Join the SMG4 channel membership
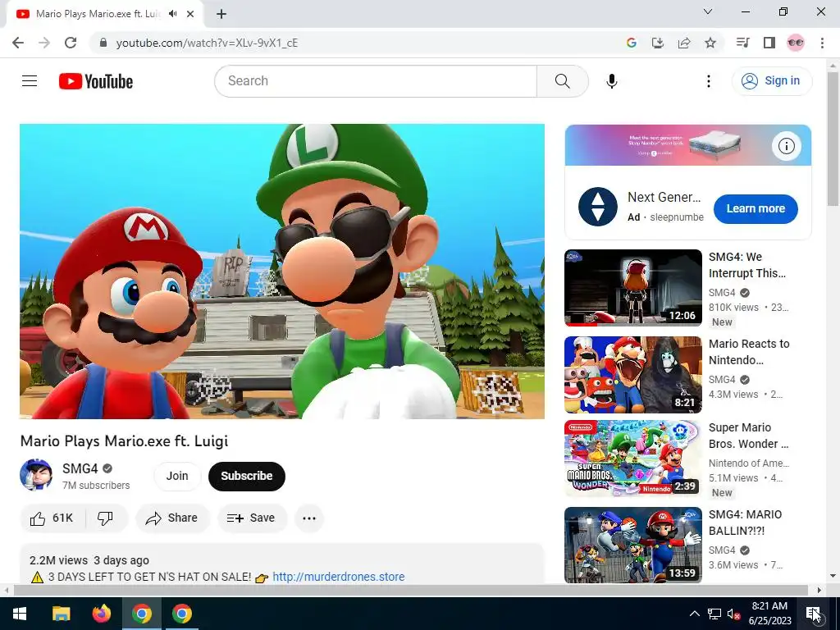This screenshot has width=840, height=630. (x=177, y=476)
